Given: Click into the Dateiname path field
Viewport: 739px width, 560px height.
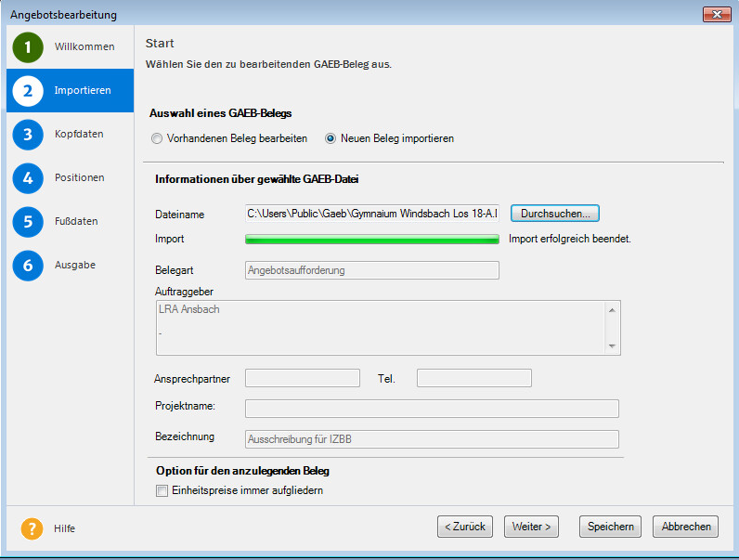Looking at the screenshot, I should click(371, 214).
